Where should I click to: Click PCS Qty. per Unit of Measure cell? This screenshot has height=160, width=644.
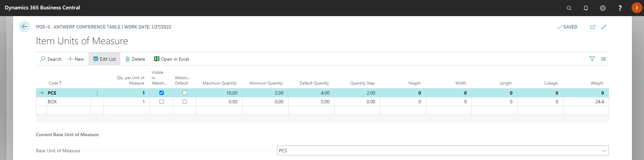point(127,93)
